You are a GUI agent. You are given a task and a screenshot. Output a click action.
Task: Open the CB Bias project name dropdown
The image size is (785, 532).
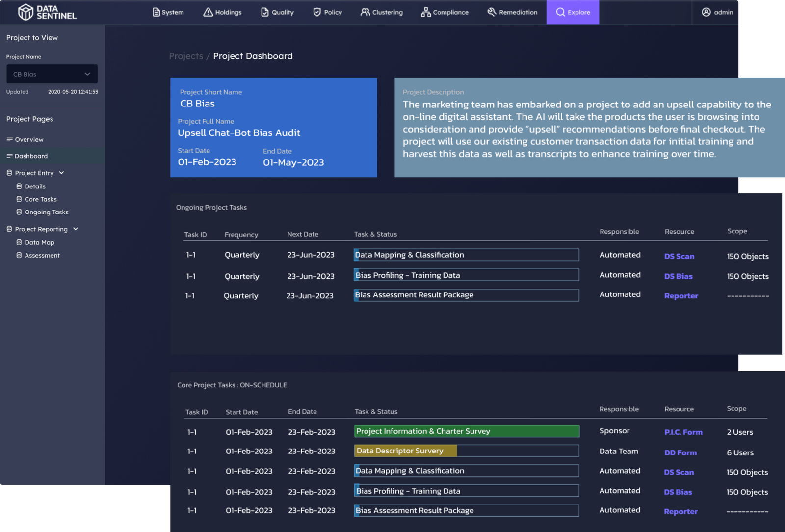52,74
